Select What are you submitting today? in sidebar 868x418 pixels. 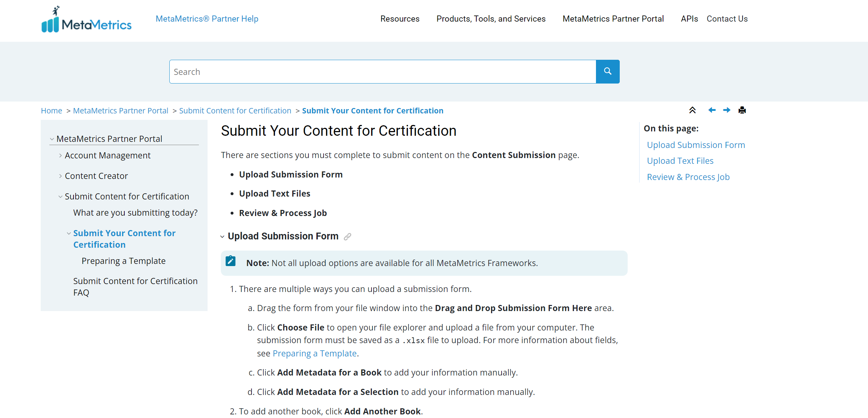[135, 213]
